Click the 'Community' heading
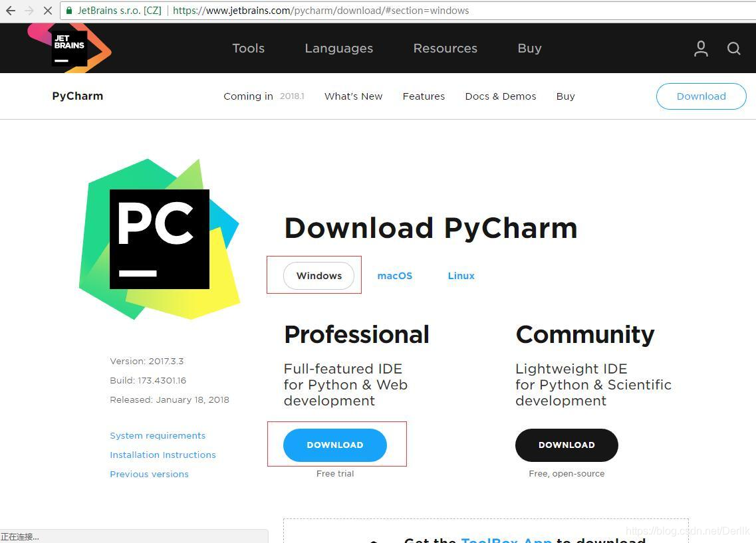Image resolution: width=756 pixels, height=543 pixels. pyautogui.click(x=585, y=334)
